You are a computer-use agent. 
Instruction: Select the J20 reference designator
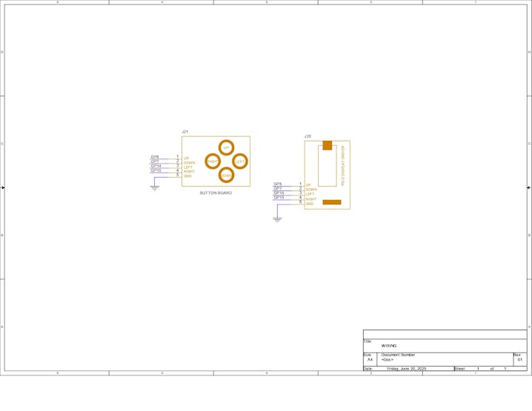(x=307, y=136)
